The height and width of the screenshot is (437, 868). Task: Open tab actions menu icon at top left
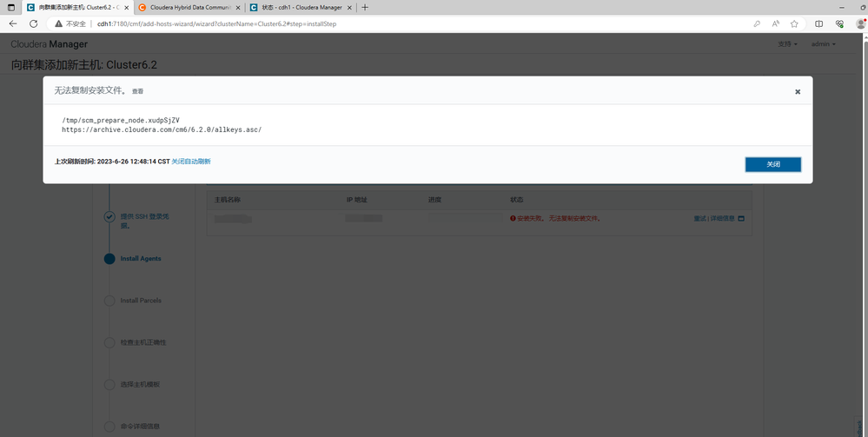coord(11,8)
